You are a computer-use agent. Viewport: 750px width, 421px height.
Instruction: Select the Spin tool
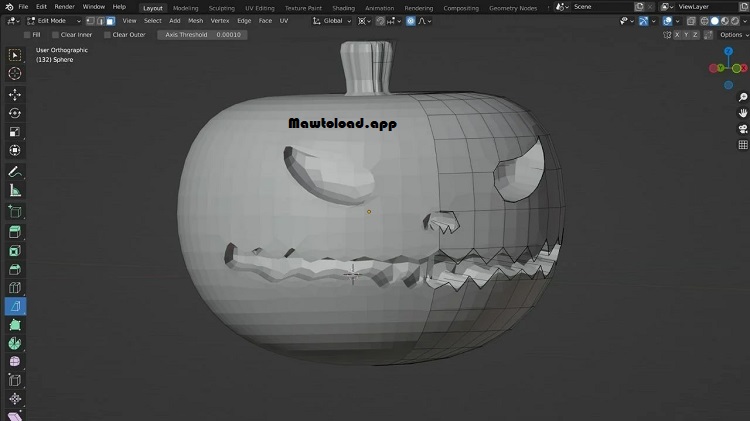15,343
